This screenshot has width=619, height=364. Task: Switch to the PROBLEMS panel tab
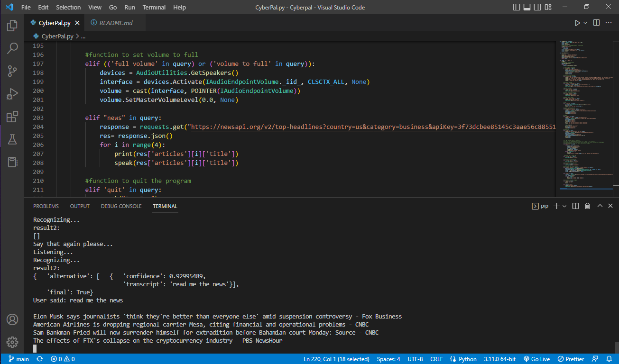tap(46, 206)
